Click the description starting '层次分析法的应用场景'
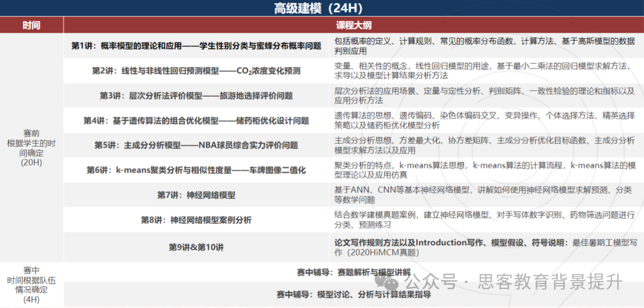This screenshot has height=308, width=644. point(485,96)
